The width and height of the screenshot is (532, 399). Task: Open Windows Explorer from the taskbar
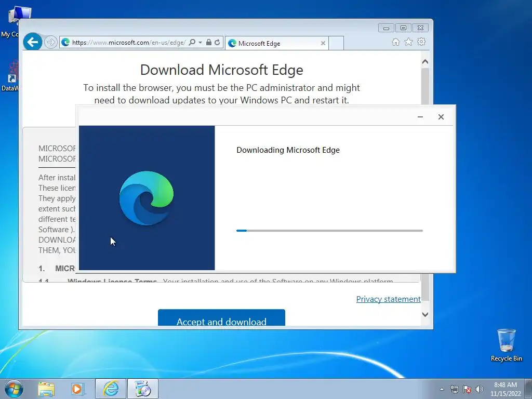tap(46, 389)
